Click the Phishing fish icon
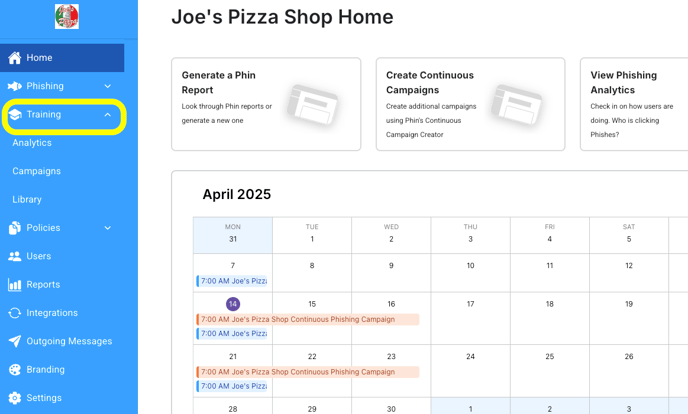Image resolution: width=688 pixels, height=414 pixels. (14, 86)
